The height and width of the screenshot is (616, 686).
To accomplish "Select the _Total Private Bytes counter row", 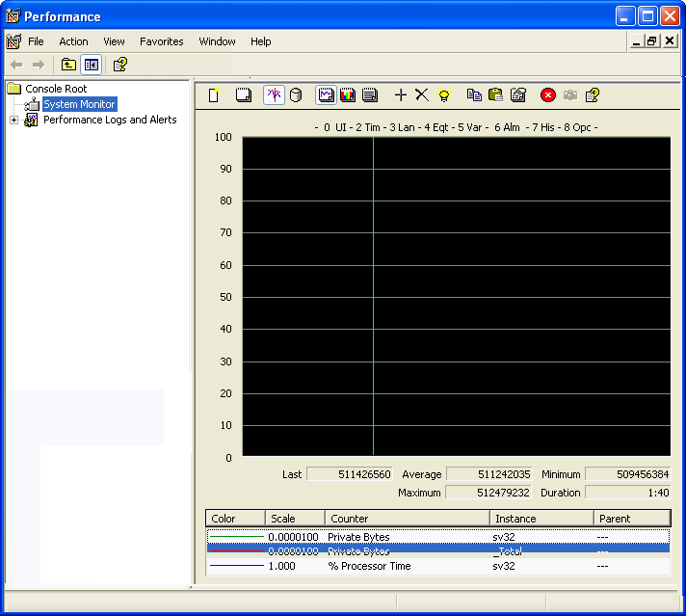I will click(x=438, y=550).
